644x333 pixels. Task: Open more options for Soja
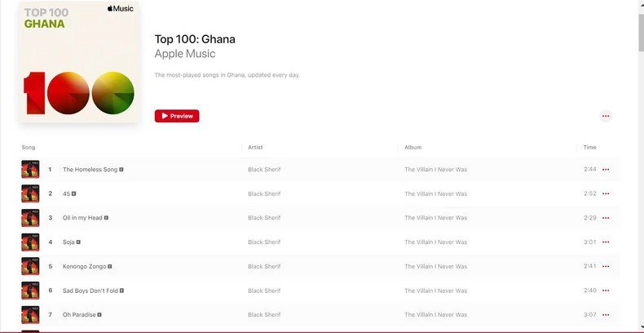point(606,242)
